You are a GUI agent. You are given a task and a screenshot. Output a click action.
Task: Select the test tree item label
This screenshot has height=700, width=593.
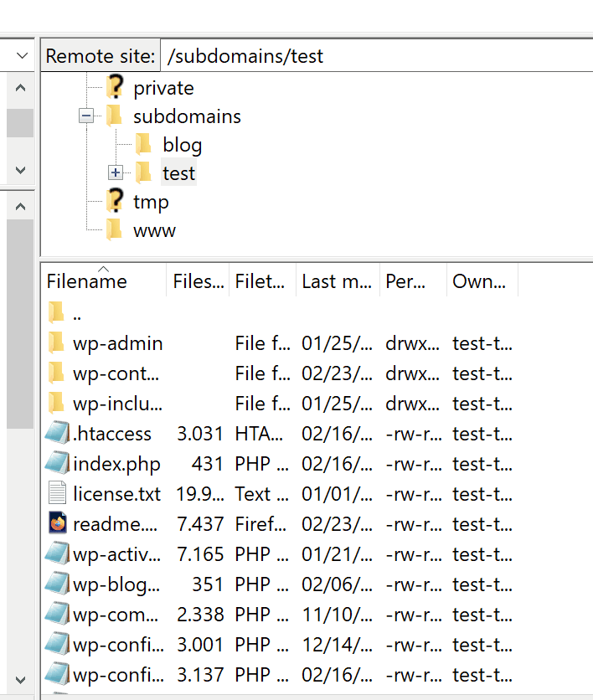click(178, 173)
